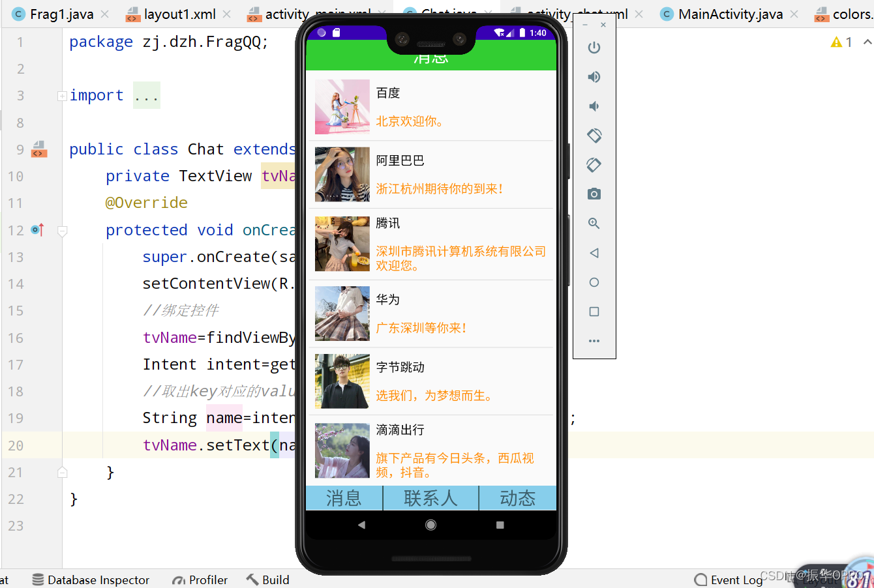Tap the 动态 bottom tab in app
874x588 pixels.
pos(518,498)
